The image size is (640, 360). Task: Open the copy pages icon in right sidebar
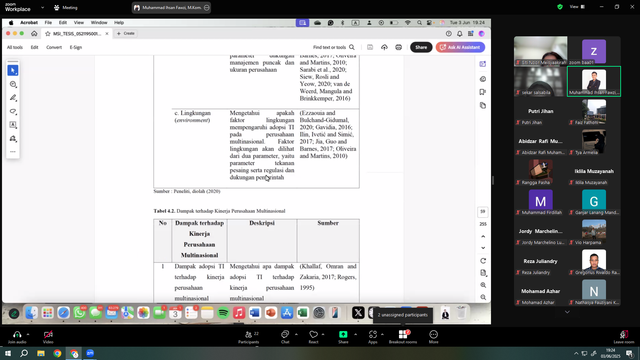(483, 106)
